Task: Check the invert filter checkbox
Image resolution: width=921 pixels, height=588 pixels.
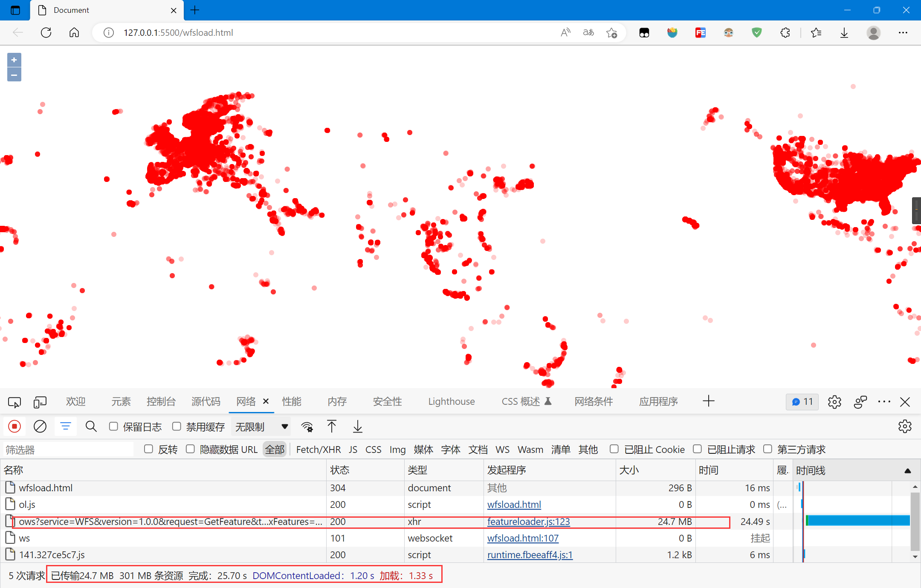Action: tap(148, 449)
